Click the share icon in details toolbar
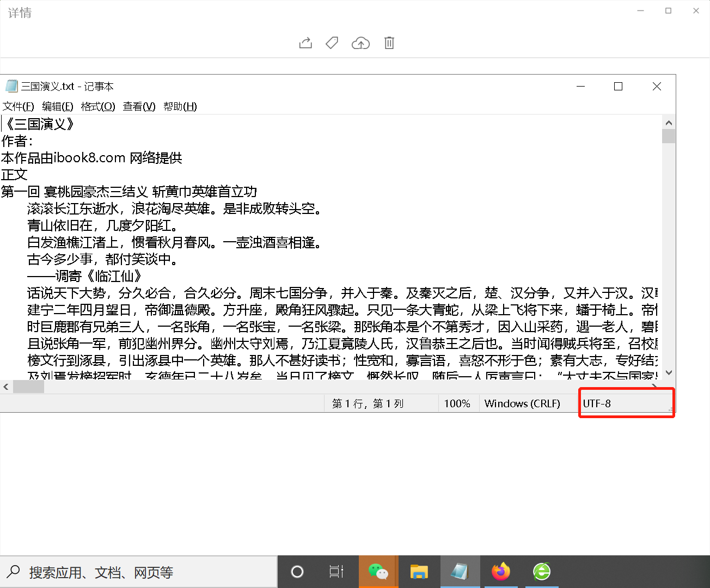 (x=305, y=43)
